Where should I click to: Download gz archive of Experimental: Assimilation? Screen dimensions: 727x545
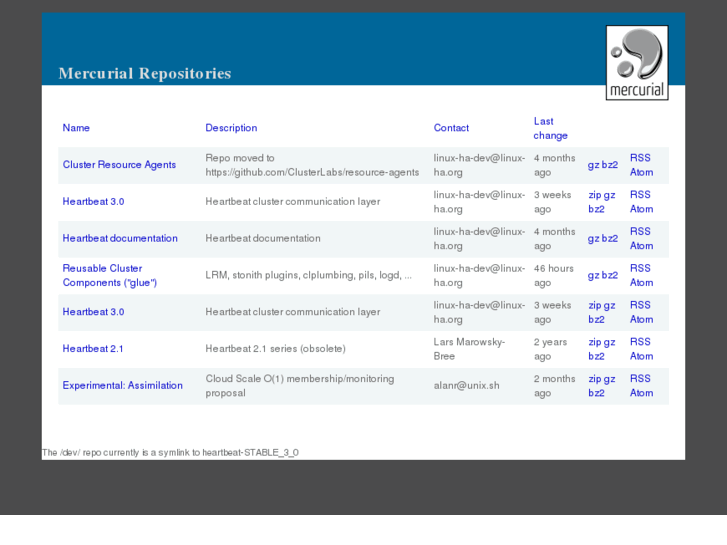click(x=609, y=379)
